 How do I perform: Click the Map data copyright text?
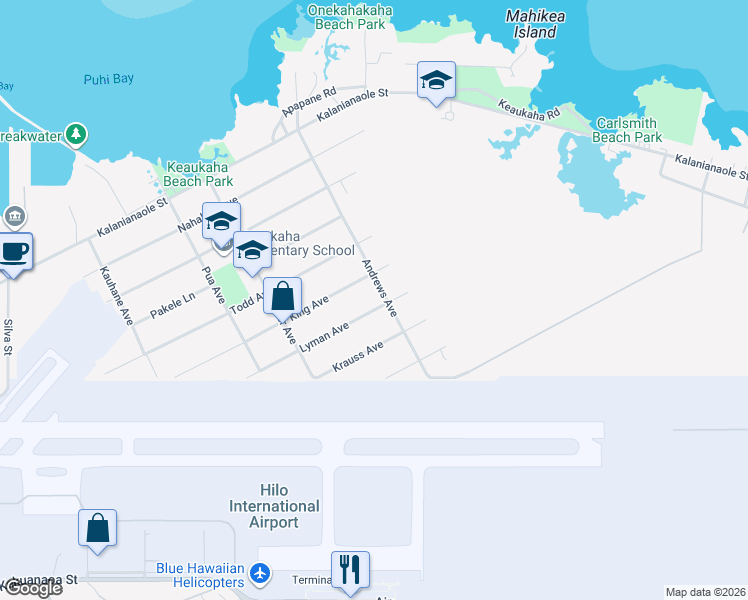(706, 592)
